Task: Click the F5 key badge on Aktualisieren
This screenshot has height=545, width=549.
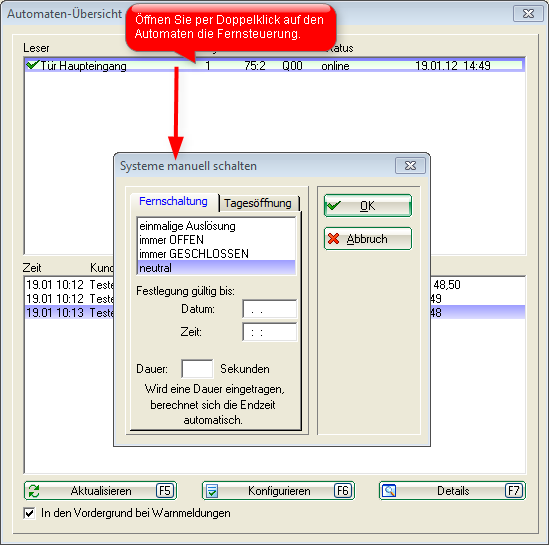Action: (x=165, y=491)
